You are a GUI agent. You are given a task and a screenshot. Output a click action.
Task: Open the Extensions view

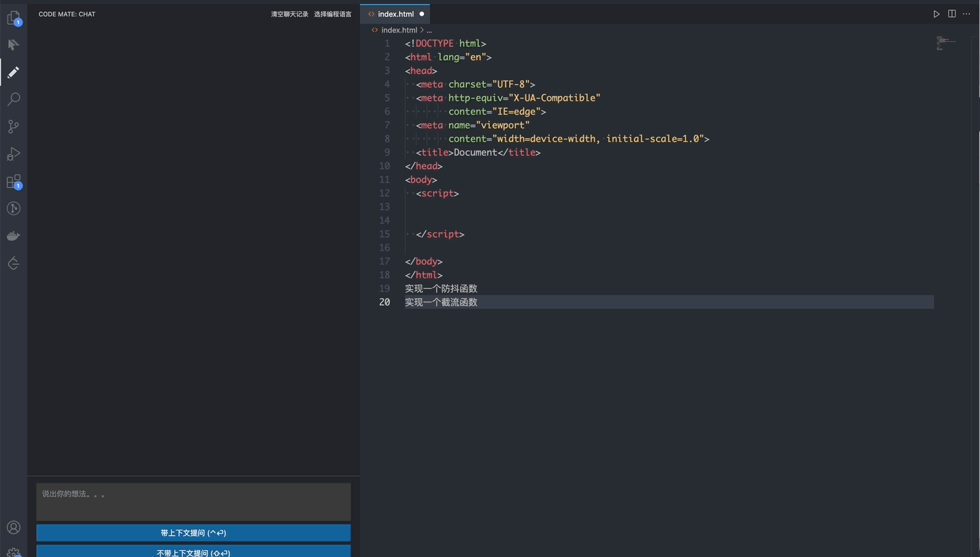point(14,182)
